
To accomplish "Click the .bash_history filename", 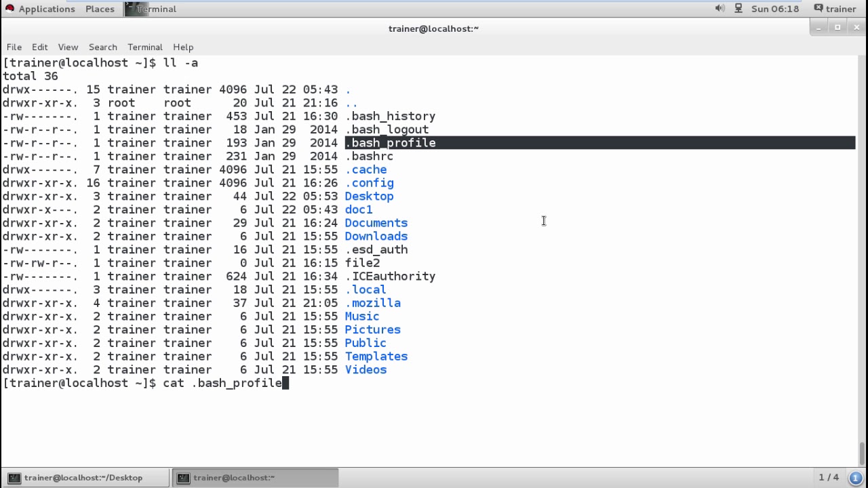I will tap(391, 116).
